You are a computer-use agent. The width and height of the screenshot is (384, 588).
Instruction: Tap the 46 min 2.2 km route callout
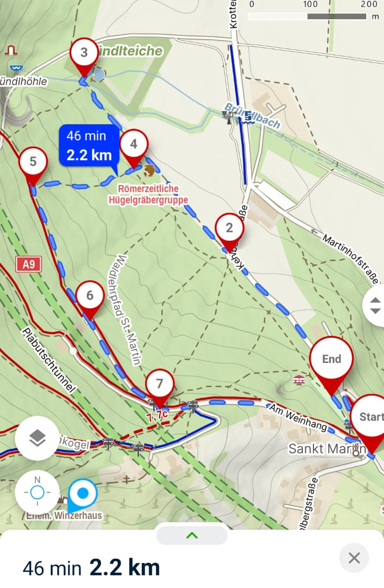pyautogui.click(x=89, y=146)
